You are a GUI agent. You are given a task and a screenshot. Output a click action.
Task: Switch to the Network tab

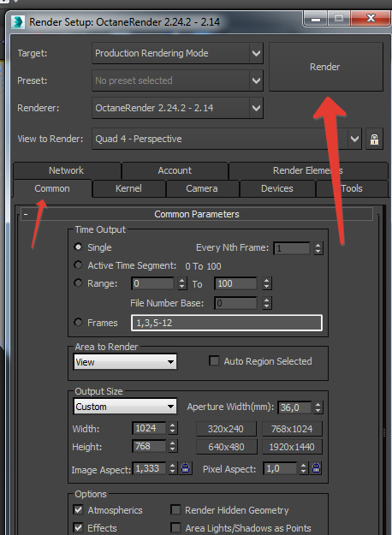(x=66, y=170)
